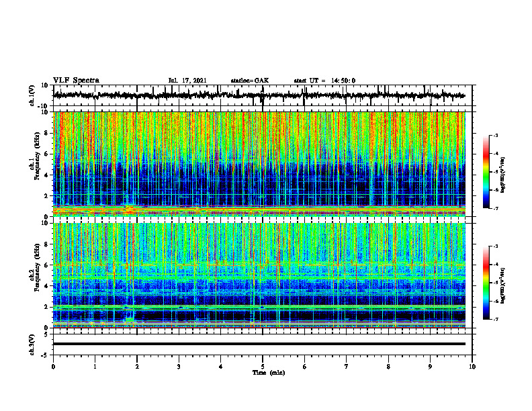
Task: Click the 10 tick label ending the time axis
Action: coord(472,367)
